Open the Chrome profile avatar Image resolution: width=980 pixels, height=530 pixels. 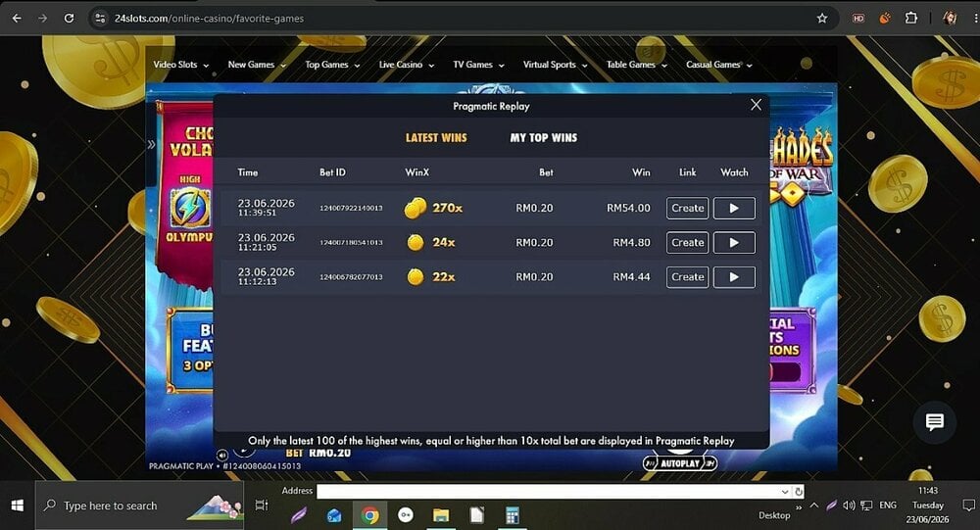[x=950, y=19]
